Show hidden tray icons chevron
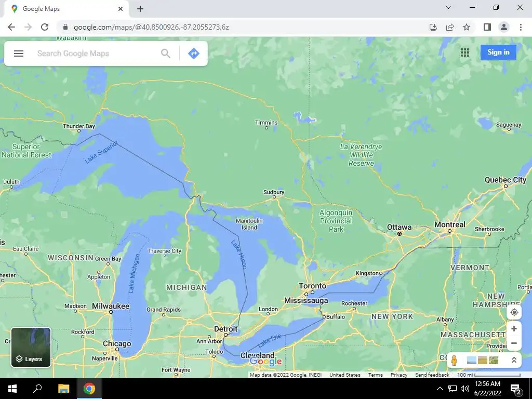532x399 pixels. pos(440,389)
